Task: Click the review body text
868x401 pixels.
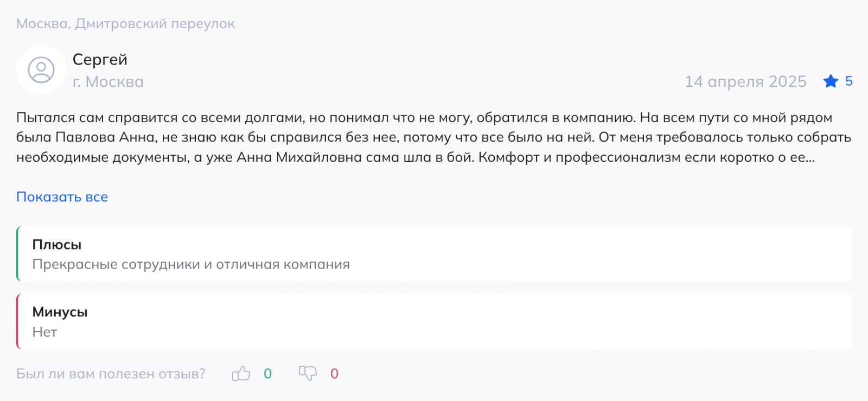Action: [x=433, y=137]
